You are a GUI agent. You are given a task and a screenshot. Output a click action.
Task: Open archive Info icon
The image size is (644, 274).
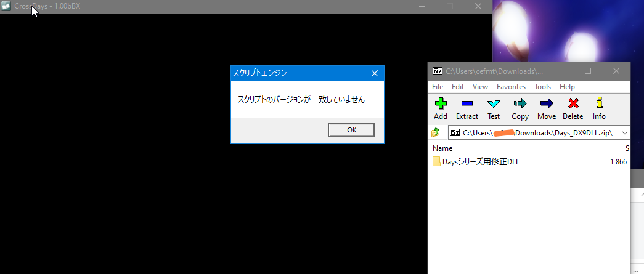pos(599,108)
